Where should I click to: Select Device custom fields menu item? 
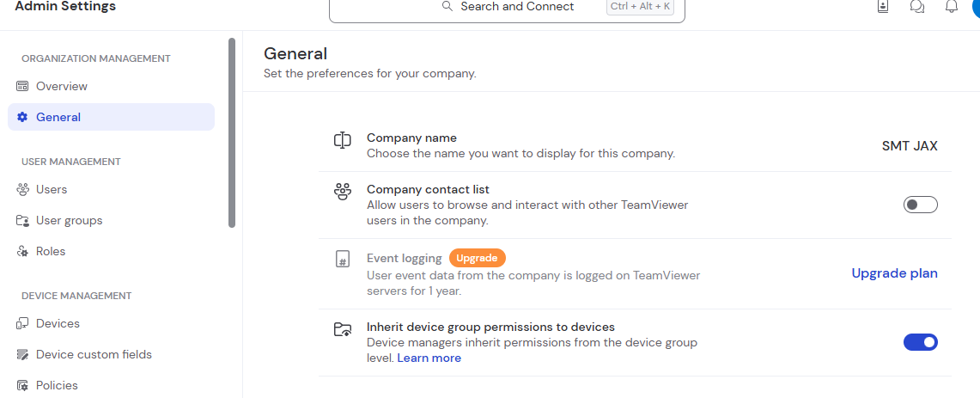pos(94,354)
